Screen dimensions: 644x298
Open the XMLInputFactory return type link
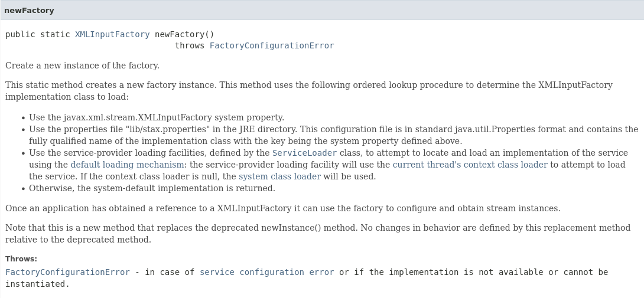click(x=112, y=34)
